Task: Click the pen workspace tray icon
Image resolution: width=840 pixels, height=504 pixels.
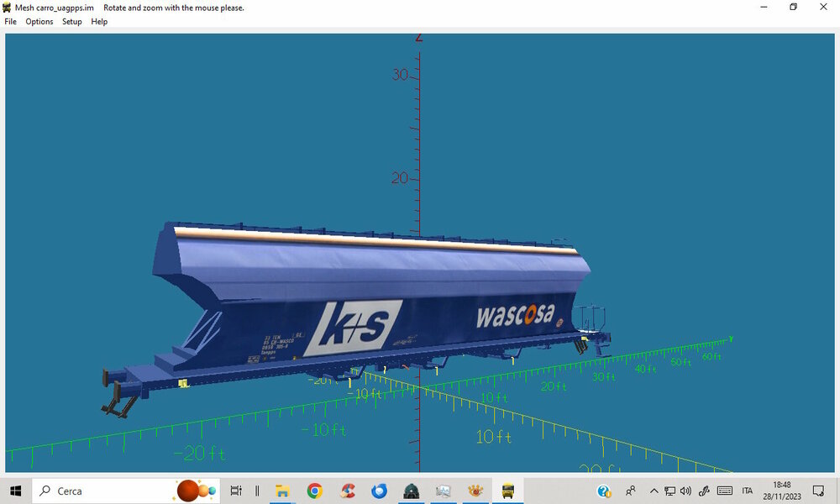Action: point(704,491)
